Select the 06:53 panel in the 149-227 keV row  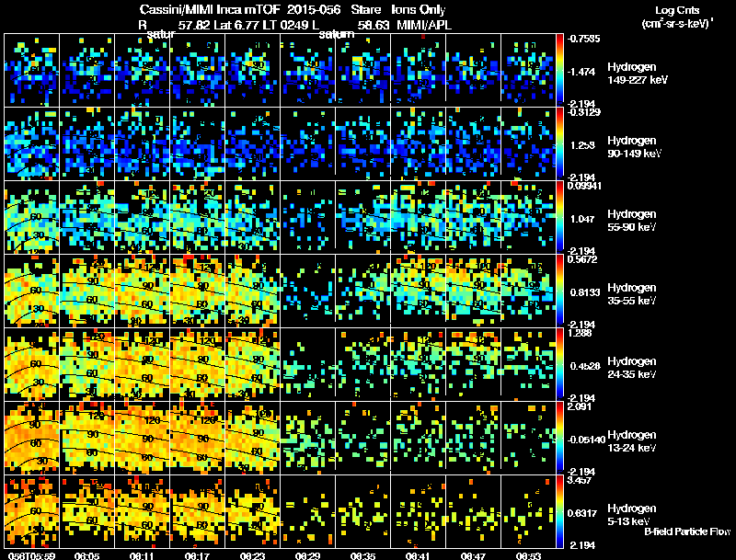[528, 69]
